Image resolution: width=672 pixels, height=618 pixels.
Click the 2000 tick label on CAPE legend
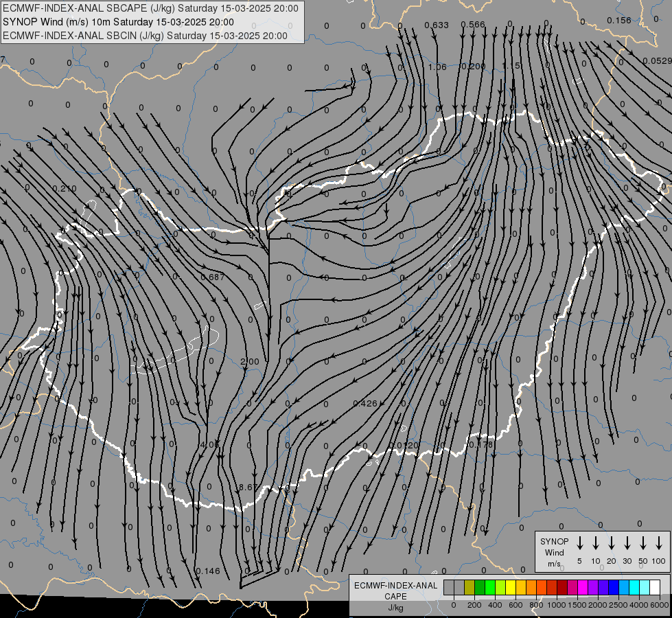[x=598, y=605]
